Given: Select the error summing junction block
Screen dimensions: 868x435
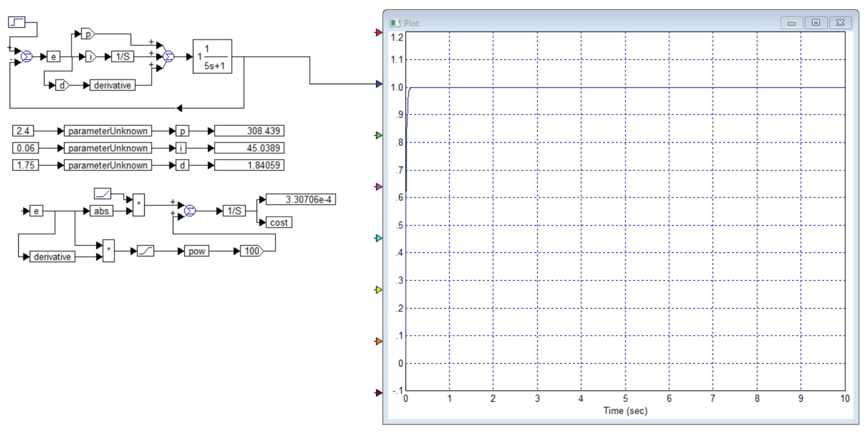Looking at the screenshot, I should tap(27, 57).
